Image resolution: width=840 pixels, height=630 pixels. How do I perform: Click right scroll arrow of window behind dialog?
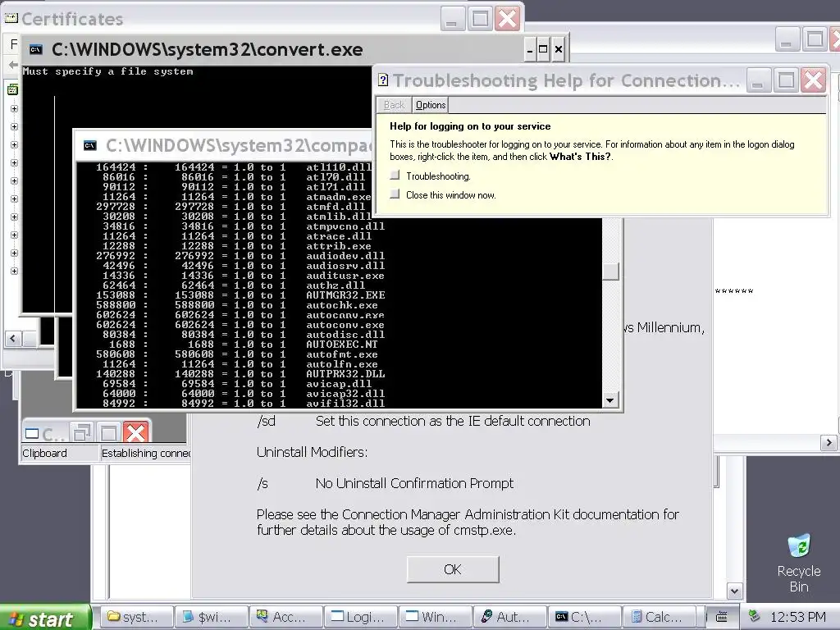829,442
